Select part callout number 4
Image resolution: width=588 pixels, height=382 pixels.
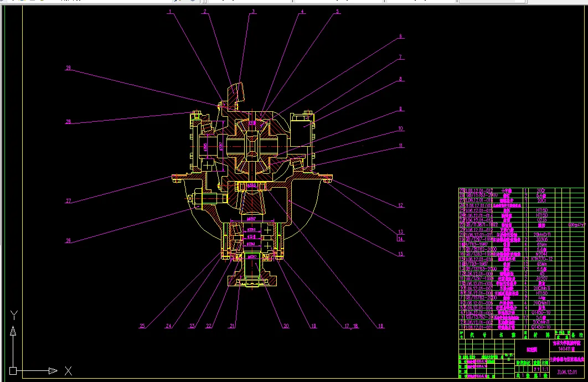coord(302,12)
